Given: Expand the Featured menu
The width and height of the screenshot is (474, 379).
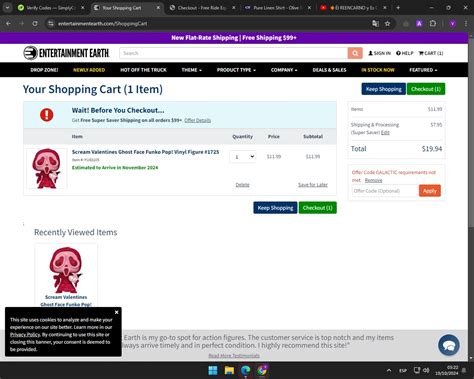Looking at the screenshot, I should 423,70.
